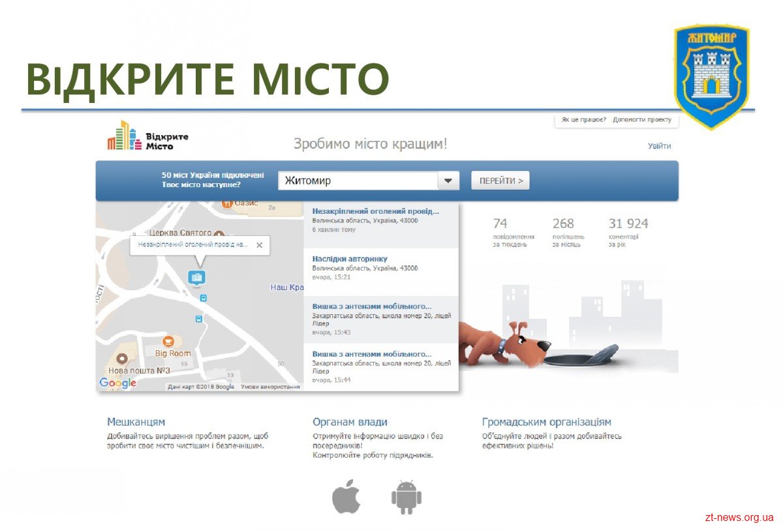This screenshot has width=783, height=532.
Task: Click the Мешканцям heading
Action: pyautogui.click(x=136, y=422)
